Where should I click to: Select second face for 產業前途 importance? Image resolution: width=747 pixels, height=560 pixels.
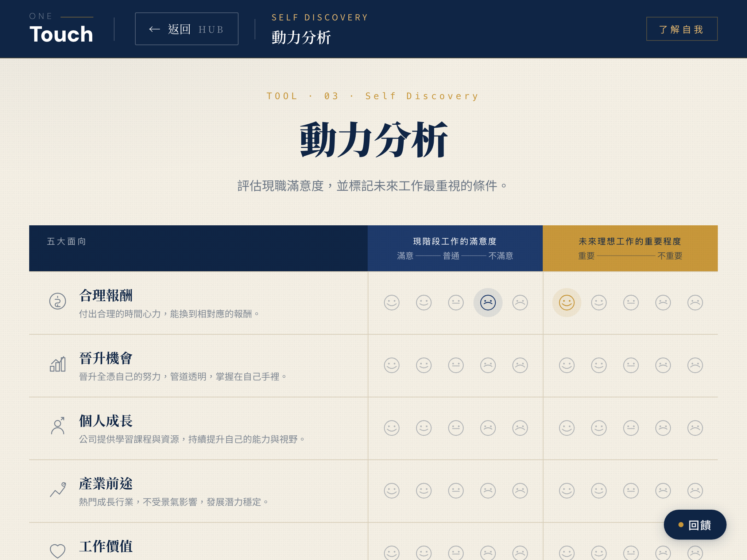click(x=599, y=491)
